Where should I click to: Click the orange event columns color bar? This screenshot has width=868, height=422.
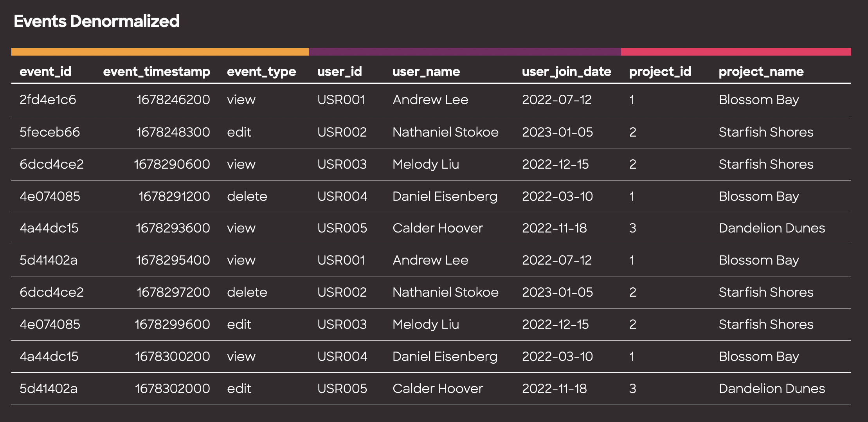click(160, 52)
